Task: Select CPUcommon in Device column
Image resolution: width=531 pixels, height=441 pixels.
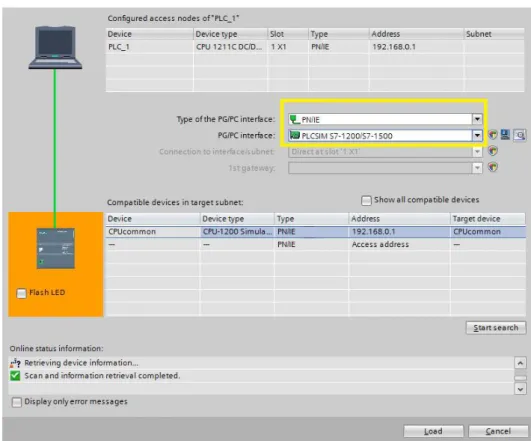Action: [153, 232]
